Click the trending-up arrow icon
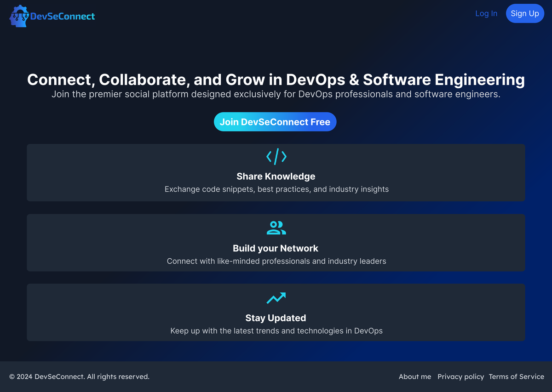 276,298
